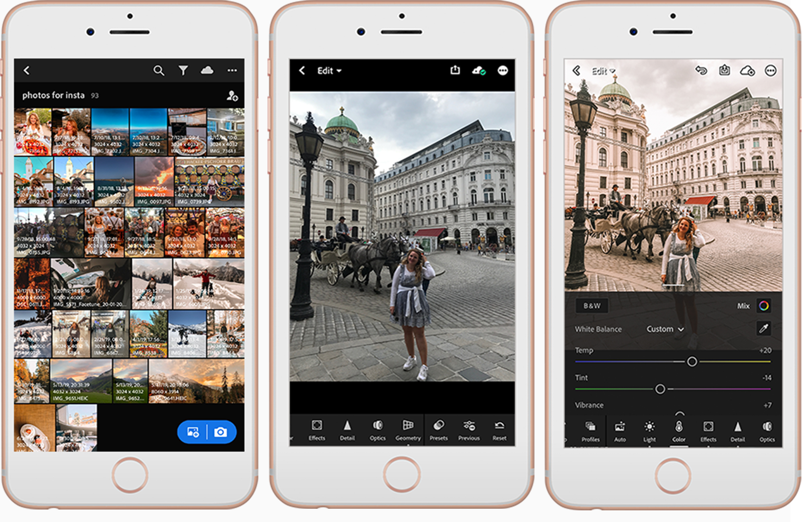Image resolution: width=812 pixels, height=522 pixels.
Task: Tap the add people share icon
Action: pos(232,95)
